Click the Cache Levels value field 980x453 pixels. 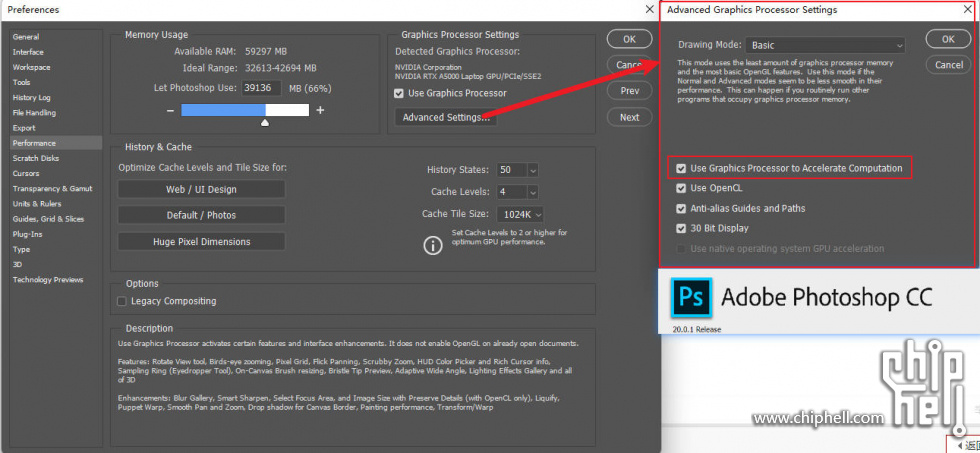pos(512,192)
